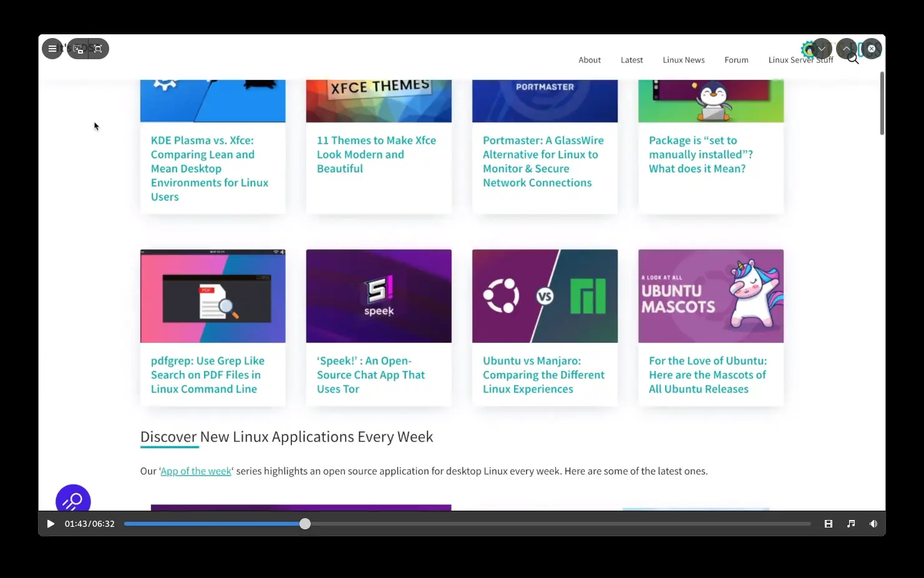Click the shrink-window icon in the player overlay
Image resolution: width=924 pixels, height=578 pixels.
[x=79, y=49]
